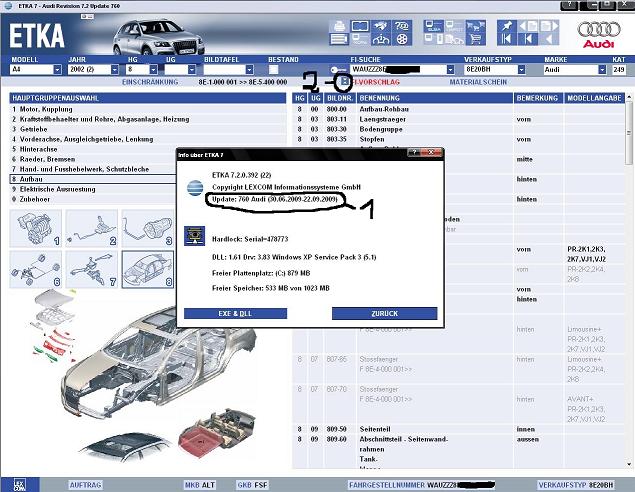Select engine thumbnail number 1
Viewport: 635px width, 492px height.
click(x=36, y=228)
